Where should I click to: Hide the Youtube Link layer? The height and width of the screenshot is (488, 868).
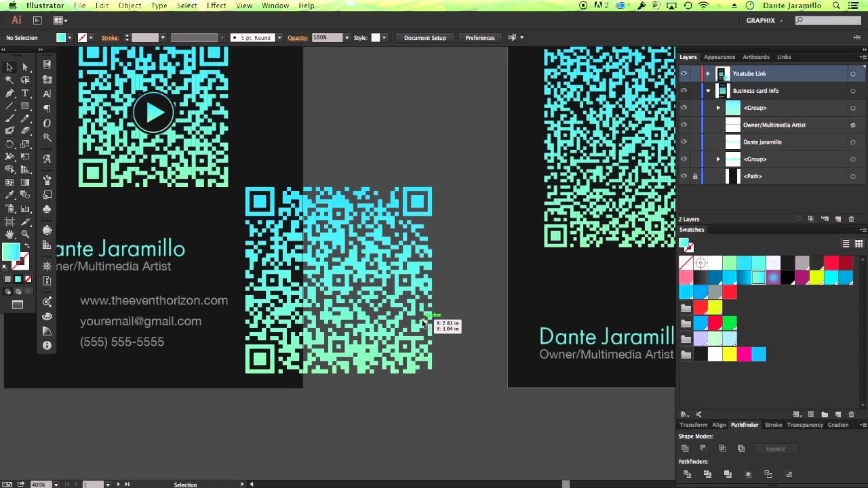(684, 74)
